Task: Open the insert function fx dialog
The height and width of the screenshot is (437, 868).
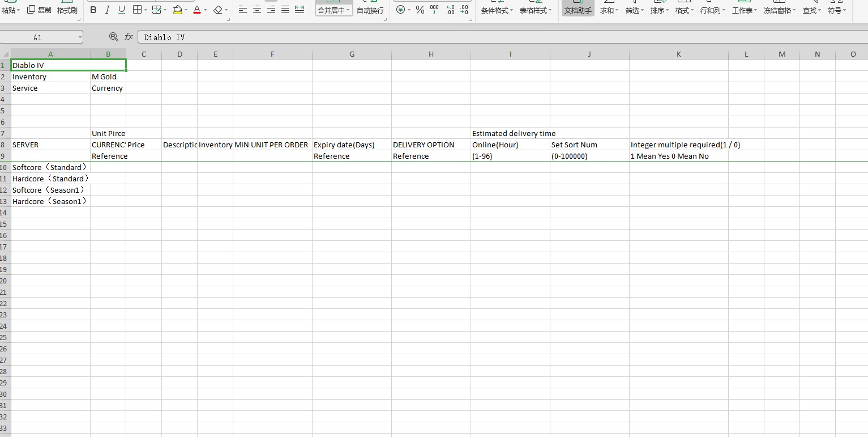Action: (x=129, y=37)
